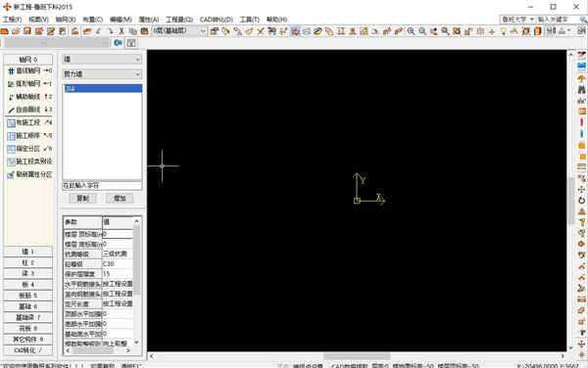Viewport: 588px width, 368px height.
Task: Click the 增加 add button
Action: click(x=120, y=199)
